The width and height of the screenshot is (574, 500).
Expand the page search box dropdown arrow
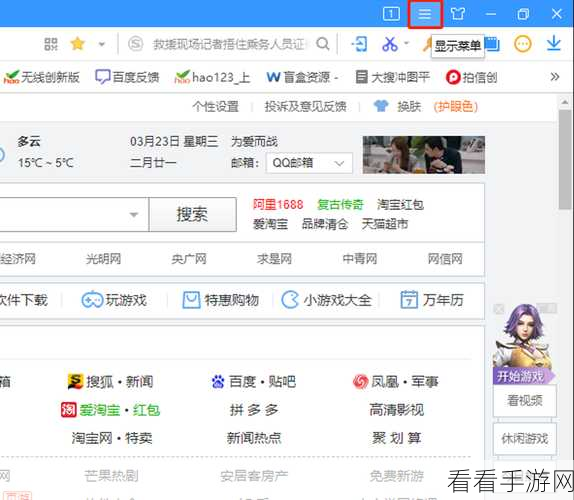pyautogui.click(x=134, y=214)
